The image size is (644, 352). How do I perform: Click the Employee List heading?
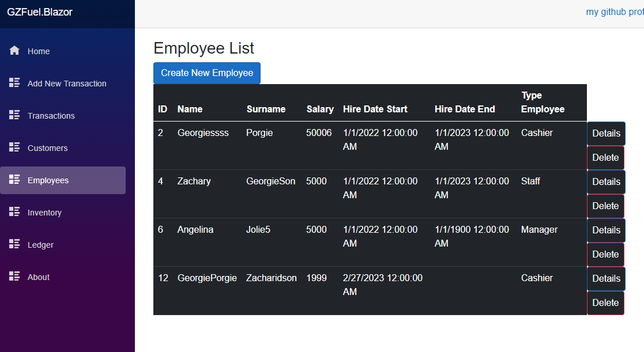(x=204, y=48)
